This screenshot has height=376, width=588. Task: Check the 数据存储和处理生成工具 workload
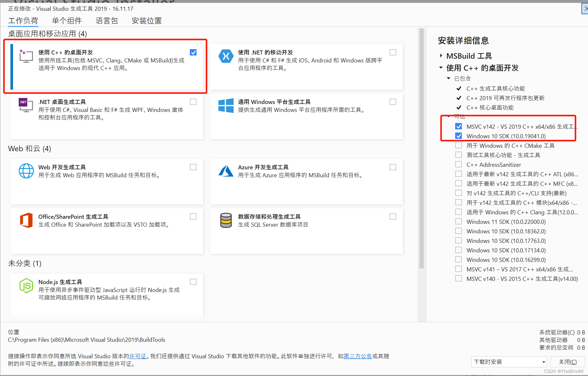393,217
